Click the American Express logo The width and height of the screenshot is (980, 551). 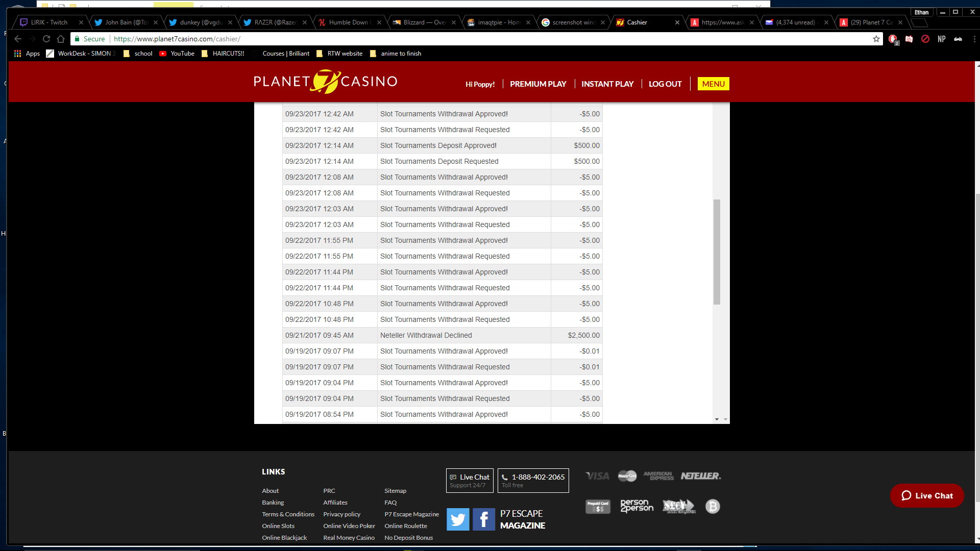[x=658, y=476]
